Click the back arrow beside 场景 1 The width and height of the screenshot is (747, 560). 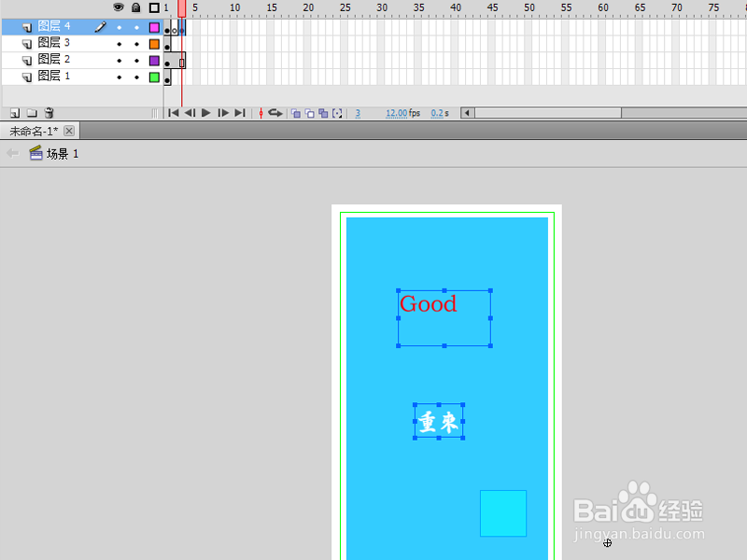pos(13,153)
